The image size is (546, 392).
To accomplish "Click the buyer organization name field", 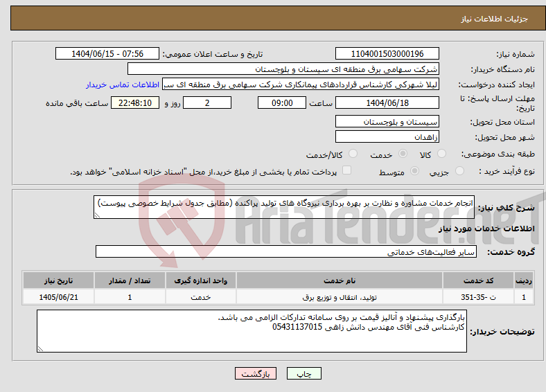I will (283, 69).
